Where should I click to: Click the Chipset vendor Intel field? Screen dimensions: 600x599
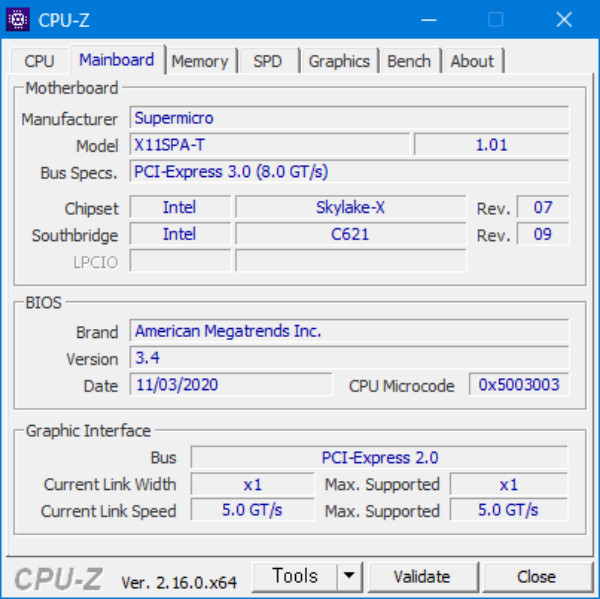pos(180,207)
